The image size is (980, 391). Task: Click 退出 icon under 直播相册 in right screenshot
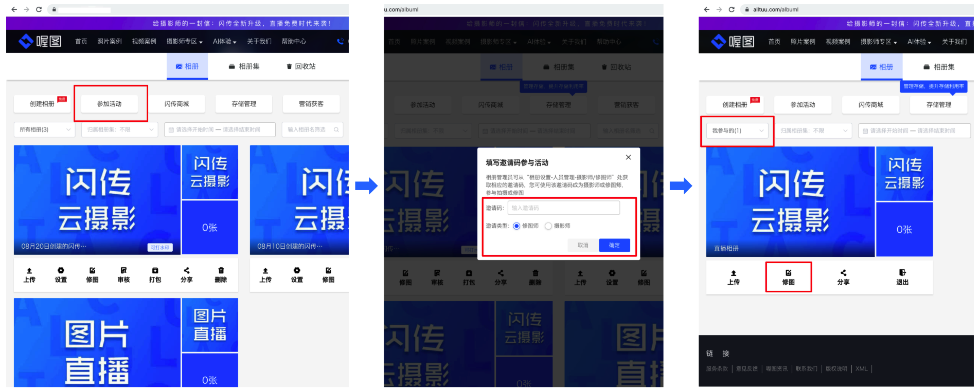(x=902, y=273)
